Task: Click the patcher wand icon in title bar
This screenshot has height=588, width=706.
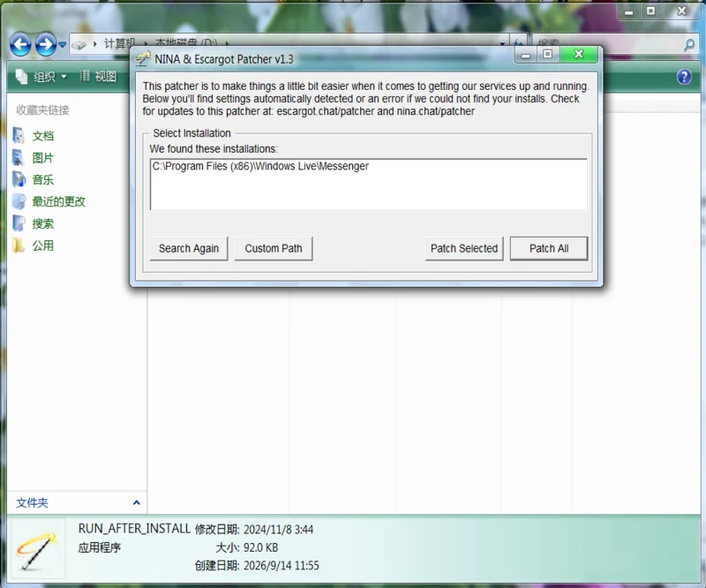Action: (143, 59)
